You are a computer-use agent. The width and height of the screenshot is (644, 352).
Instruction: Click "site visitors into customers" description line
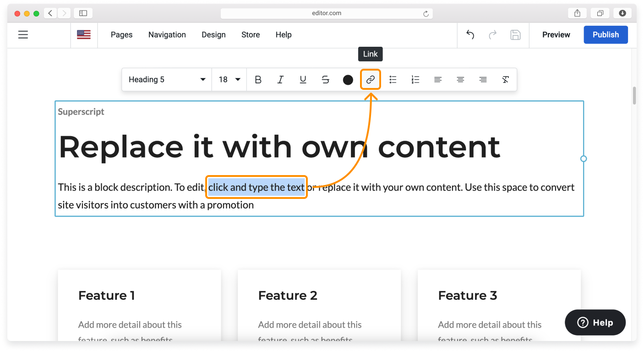pyautogui.click(x=156, y=205)
